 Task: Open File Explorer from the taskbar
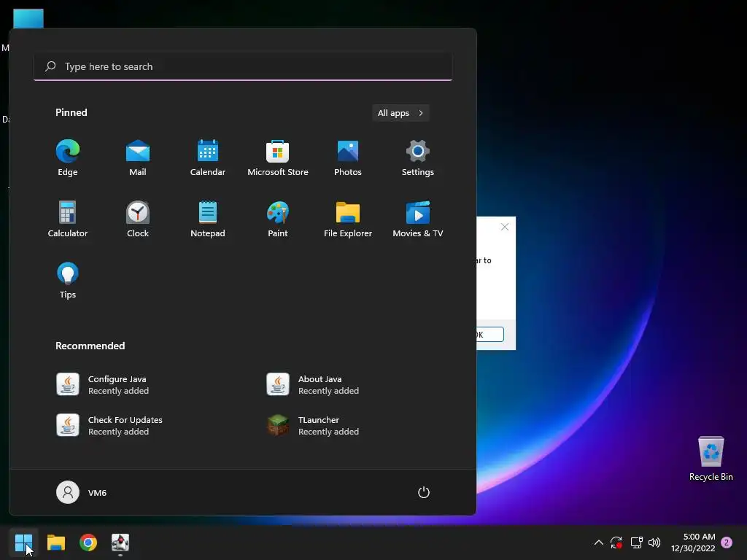[55, 542]
